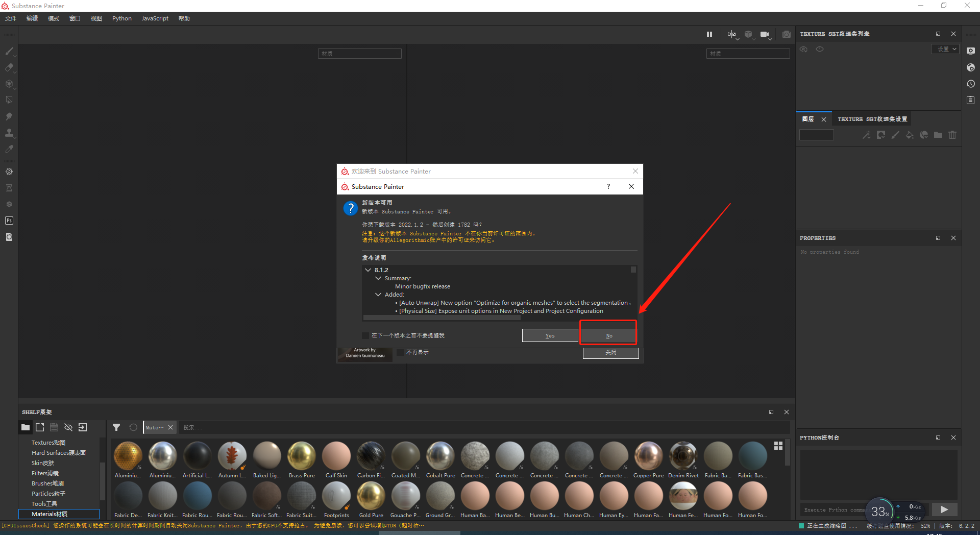Select the Clone stamp tool
Viewport: 980px width, 535px height.
tap(9, 133)
